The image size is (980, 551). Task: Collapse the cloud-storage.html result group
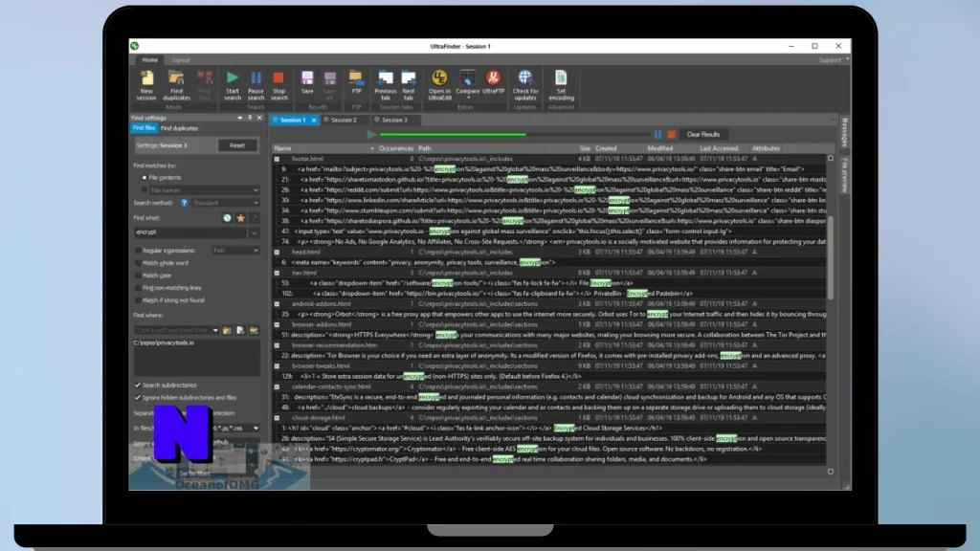(277, 418)
